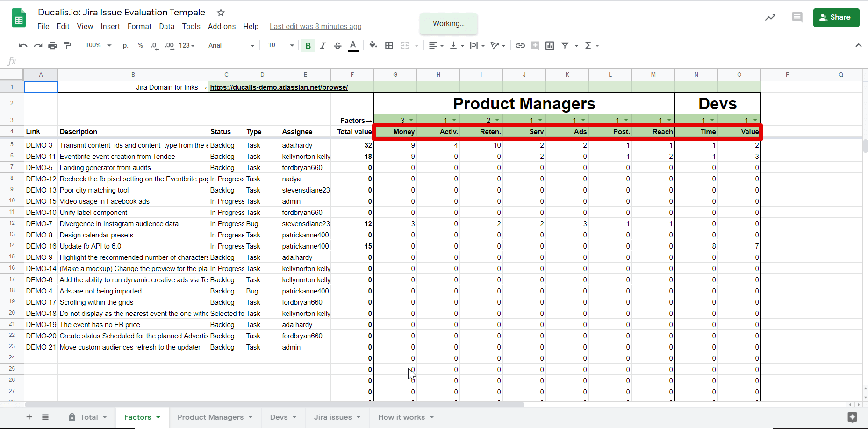Open the Arial font dropdown
The image size is (868, 429).
pos(231,45)
